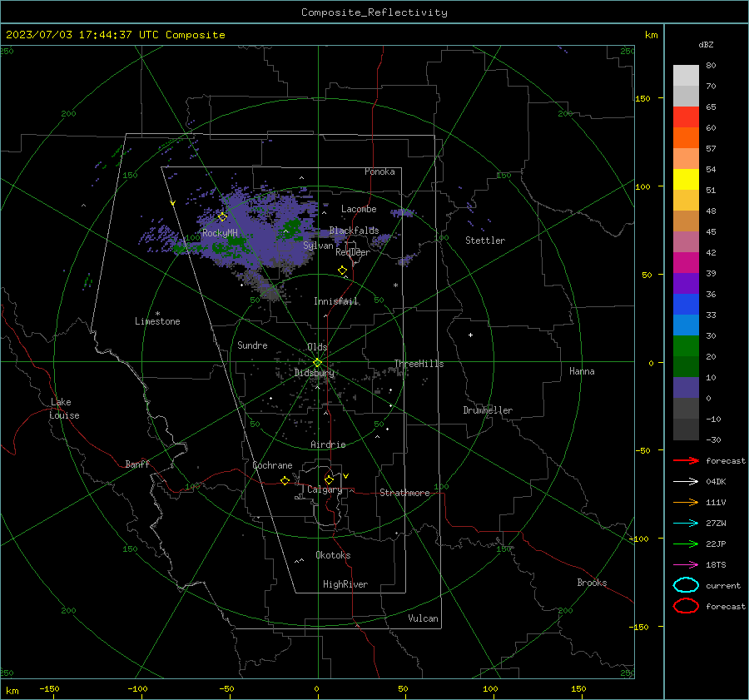Click the HighRiver town label
This screenshot has width=749, height=700.
coord(345,584)
